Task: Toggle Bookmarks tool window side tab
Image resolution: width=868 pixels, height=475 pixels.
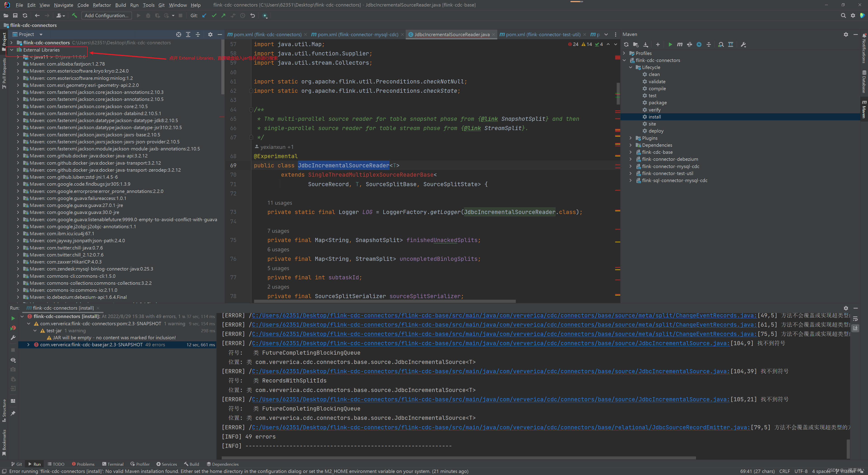Action: point(4,442)
